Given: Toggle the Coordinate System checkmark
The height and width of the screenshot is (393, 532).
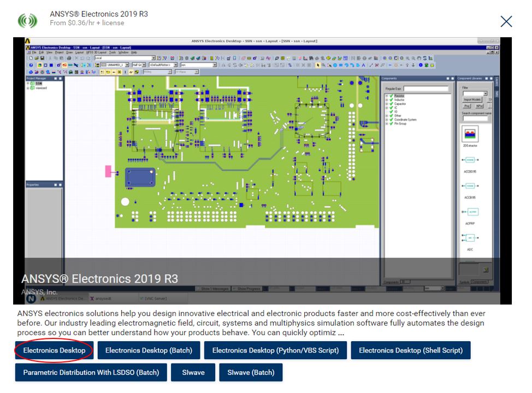Looking at the screenshot, I should tap(391, 120).
